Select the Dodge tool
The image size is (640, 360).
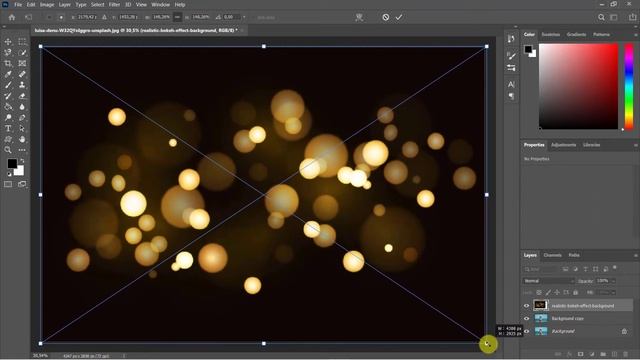(x=8, y=118)
